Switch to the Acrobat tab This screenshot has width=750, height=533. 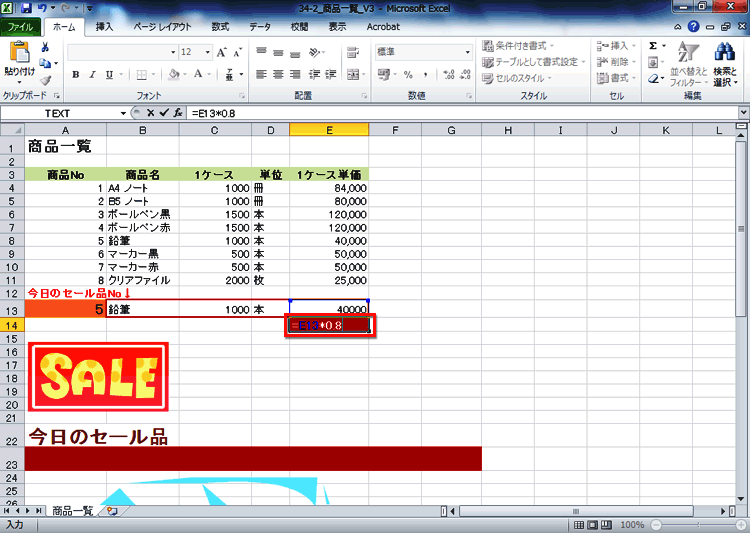coord(383,27)
